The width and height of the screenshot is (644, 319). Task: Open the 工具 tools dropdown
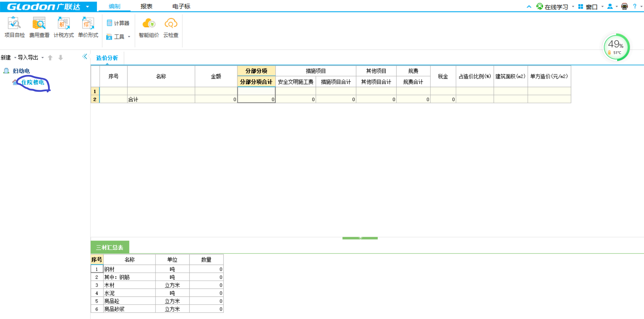point(118,37)
